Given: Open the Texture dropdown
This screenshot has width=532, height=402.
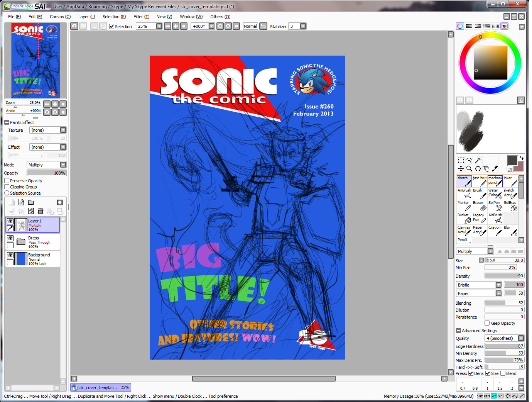Looking at the screenshot, I should (x=48, y=130).
